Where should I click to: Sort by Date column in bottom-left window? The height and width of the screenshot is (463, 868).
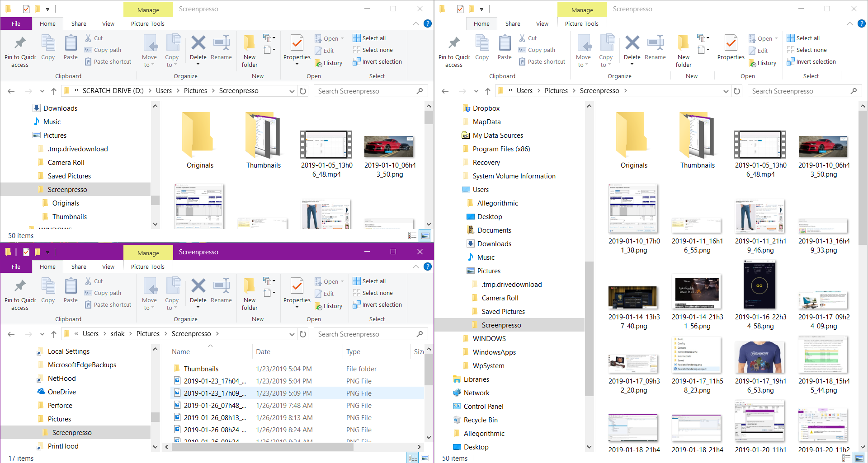click(x=297, y=352)
